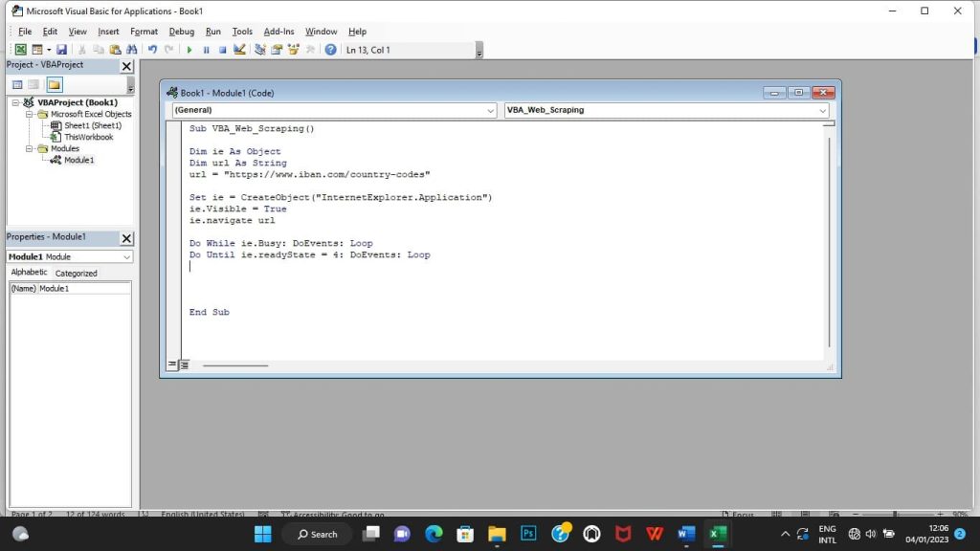Switch to the Categorized properties tab
The image size is (980, 551).
click(x=77, y=273)
